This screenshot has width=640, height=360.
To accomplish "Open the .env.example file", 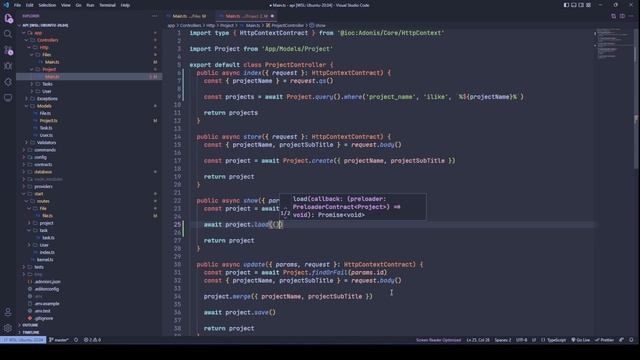I will click(47, 304).
